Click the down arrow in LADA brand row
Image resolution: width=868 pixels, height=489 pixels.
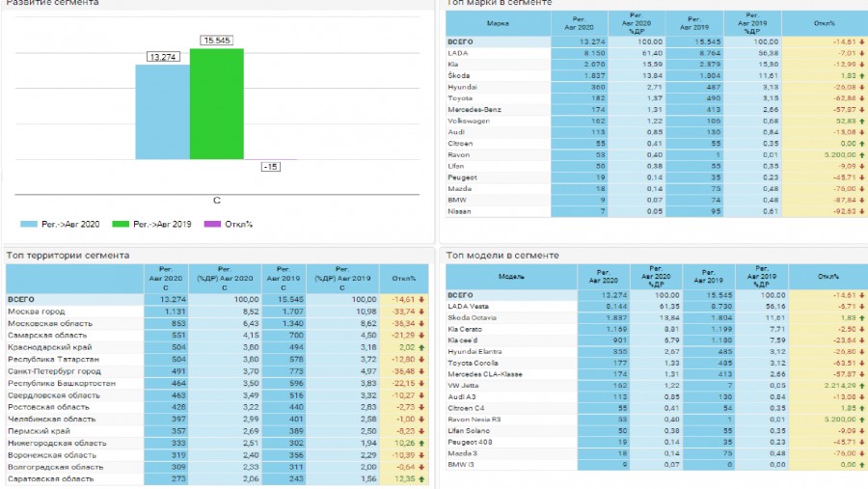pos(862,53)
